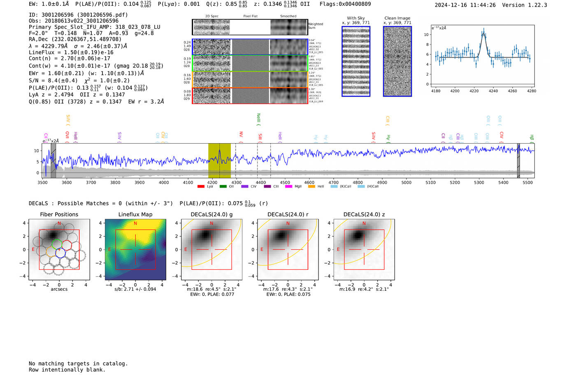Click the Clean Image cutout
Image resolution: width=576 pixels, height=392 pixels.
click(397, 61)
